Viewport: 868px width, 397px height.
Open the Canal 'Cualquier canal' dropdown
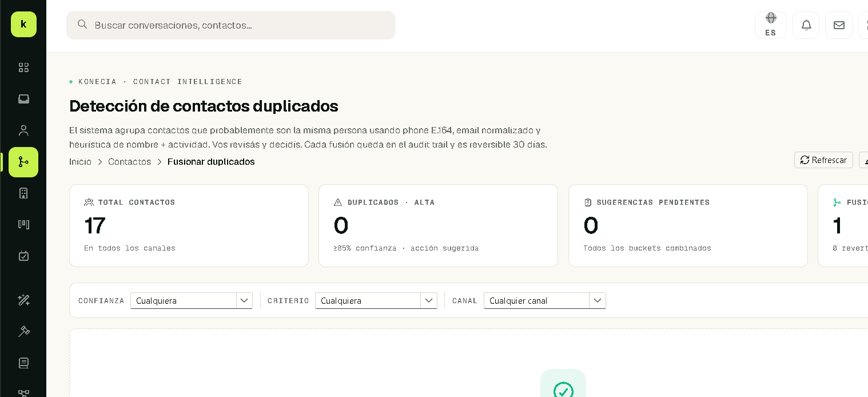545,300
